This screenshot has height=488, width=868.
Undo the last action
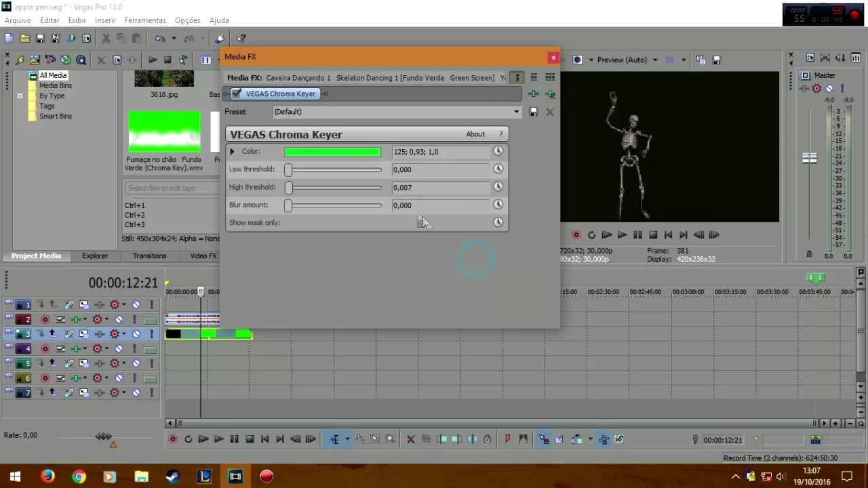(160, 39)
